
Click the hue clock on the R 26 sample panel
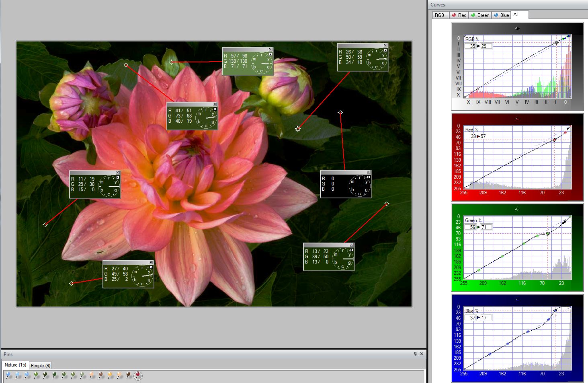(x=376, y=60)
